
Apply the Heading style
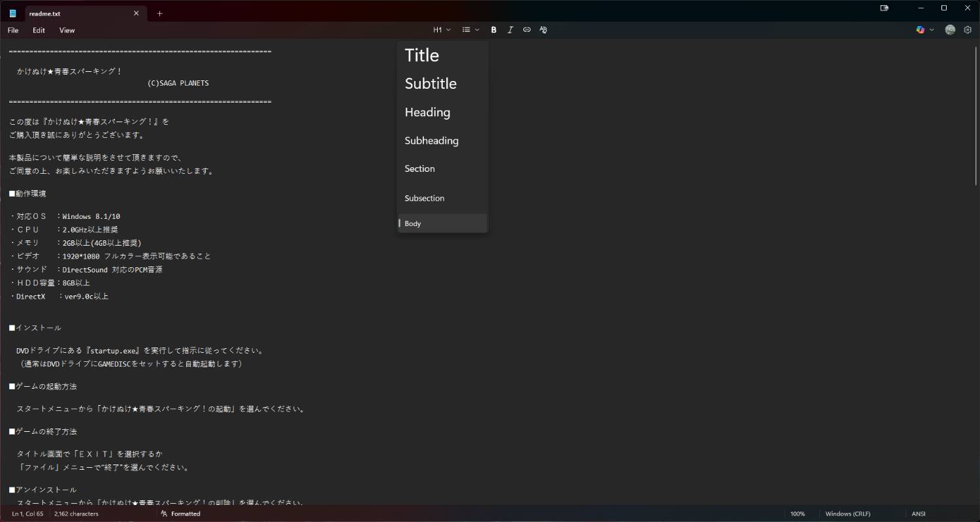point(442,112)
